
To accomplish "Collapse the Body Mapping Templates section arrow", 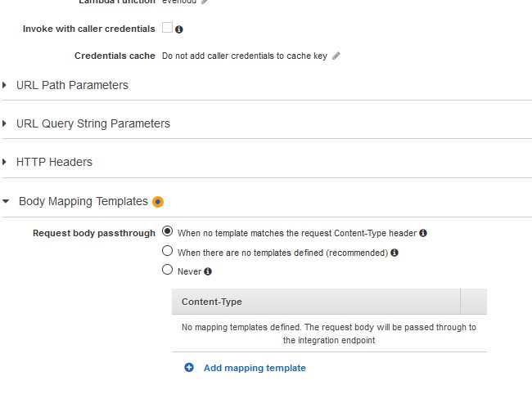I will [6, 201].
